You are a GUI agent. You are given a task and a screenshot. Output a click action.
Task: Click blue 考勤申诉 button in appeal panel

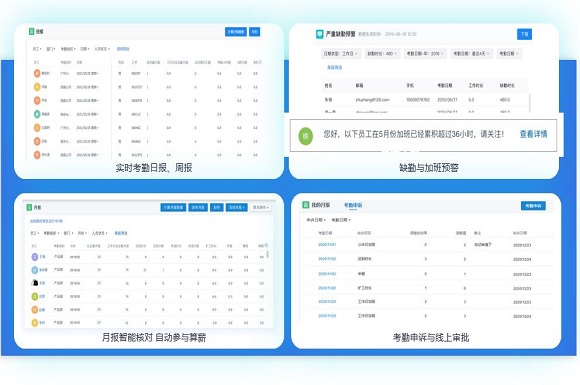533,206
